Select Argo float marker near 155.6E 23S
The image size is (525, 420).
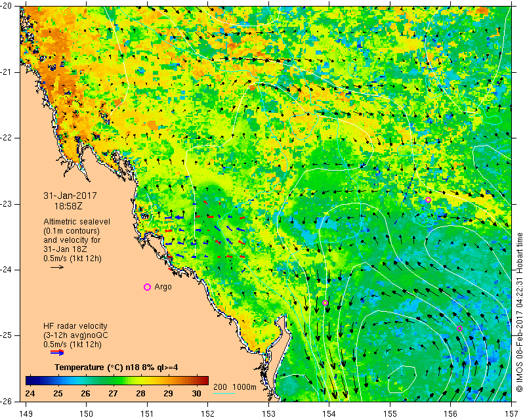pos(428,200)
